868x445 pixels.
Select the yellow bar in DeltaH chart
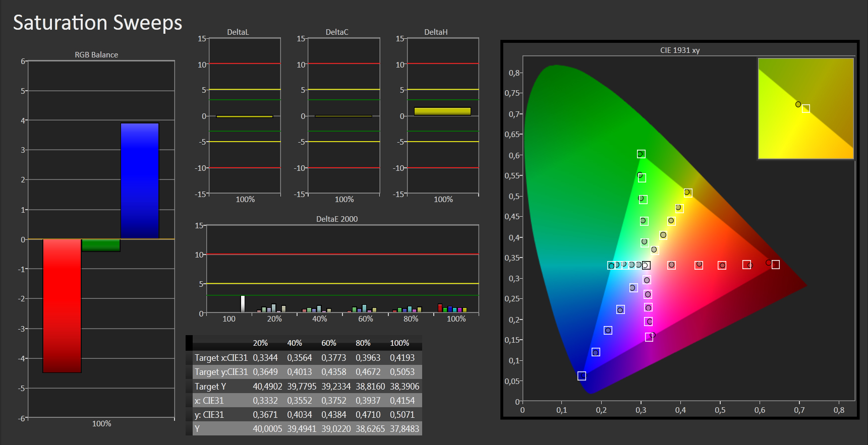(x=442, y=111)
